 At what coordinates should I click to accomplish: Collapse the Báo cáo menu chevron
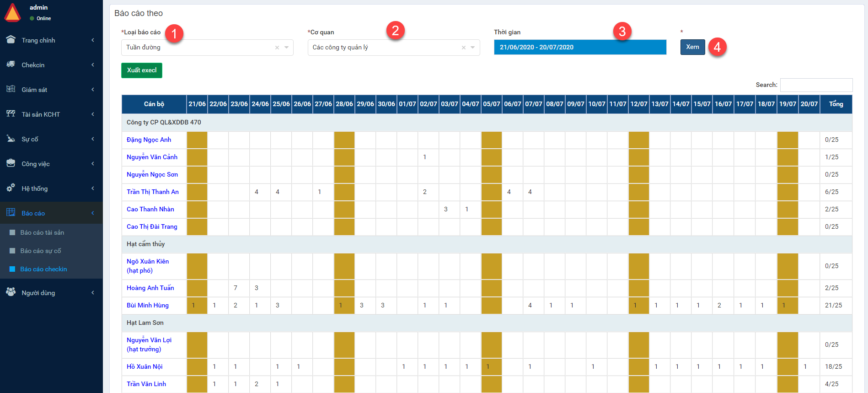(x=93, y=213)
